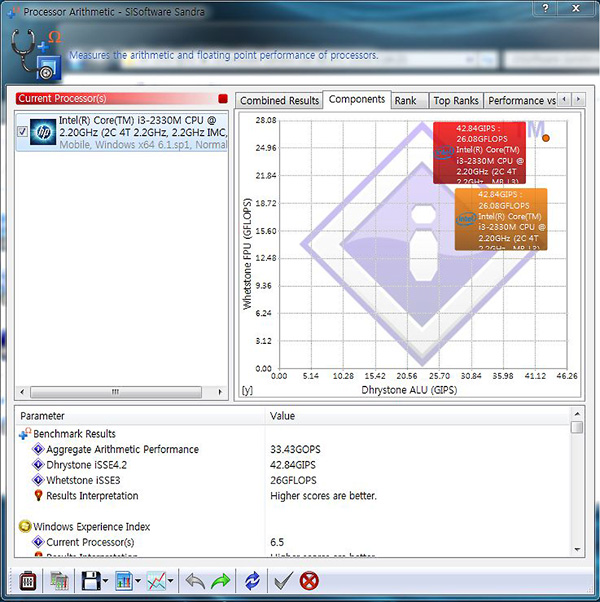600x602 pixels.
Task: Click the help question mark button
Action: tap(546, 8)
